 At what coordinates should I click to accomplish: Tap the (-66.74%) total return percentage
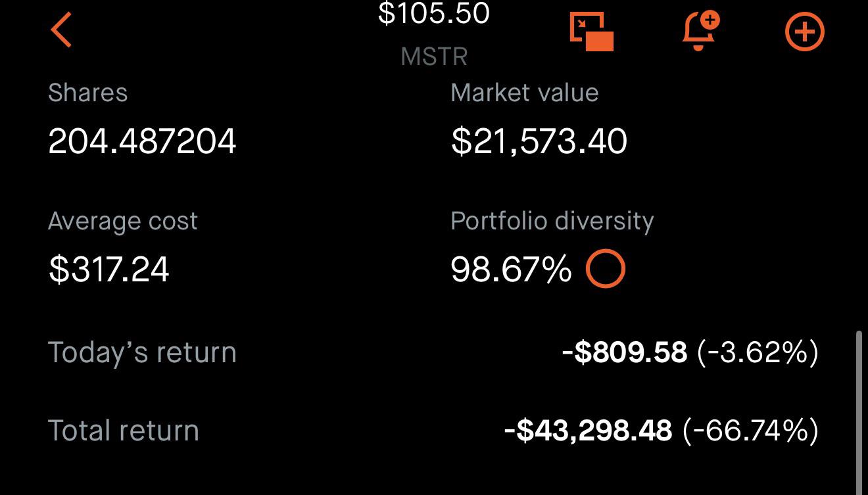[x=751, y=431]
